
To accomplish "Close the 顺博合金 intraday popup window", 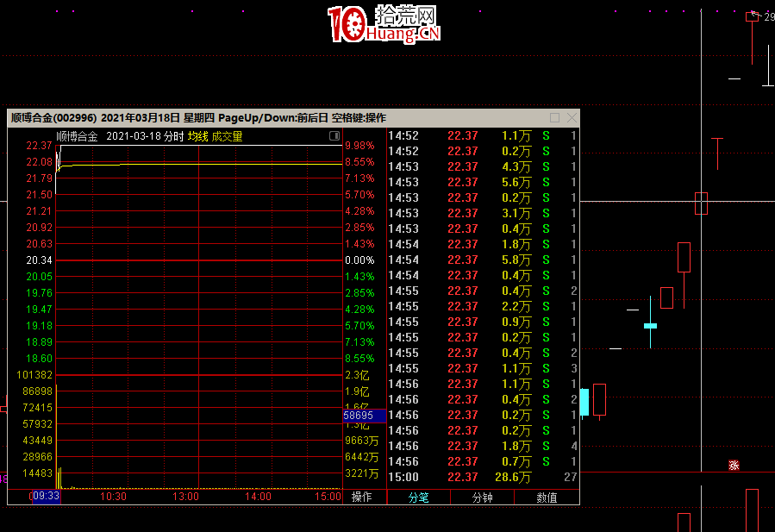I will coord(571,118).
